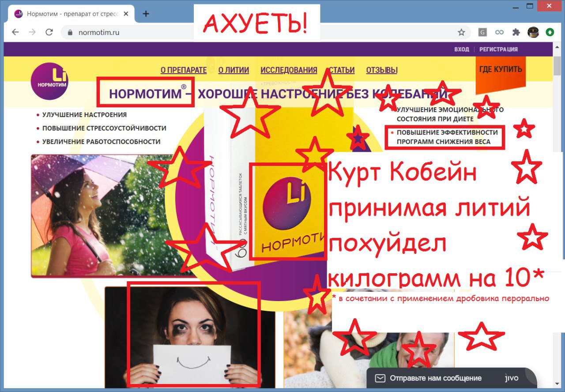The height and width of the screenshot is (392, 565).
Task: Click the УЛУЧШЕНИЕ НАСТРОЕНИЯ bullet text
Action: coord(84,115)
